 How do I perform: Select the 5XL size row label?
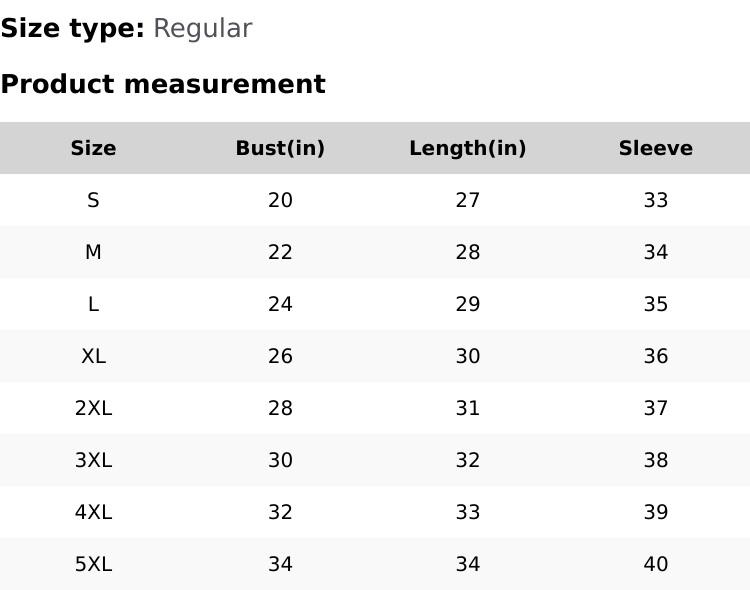(x=93, y=564)
